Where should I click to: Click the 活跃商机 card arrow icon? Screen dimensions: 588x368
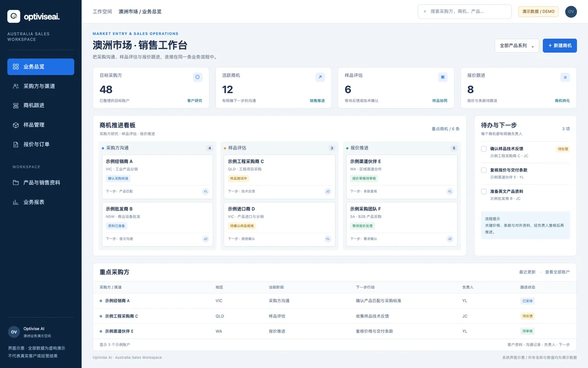click(320, 77)
